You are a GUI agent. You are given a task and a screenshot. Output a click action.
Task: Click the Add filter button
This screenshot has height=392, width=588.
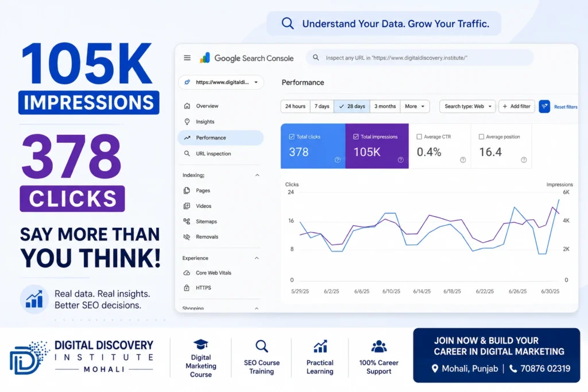[x=517, y=106]
